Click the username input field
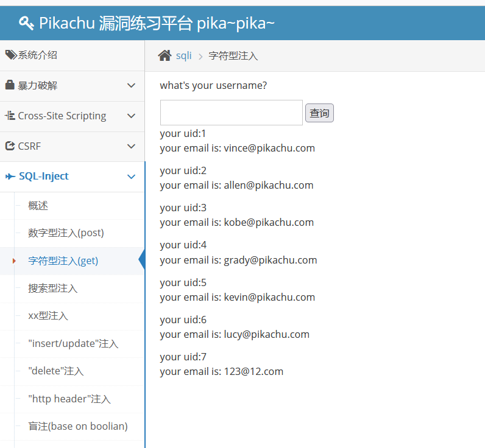 pyautogui.click(x=232, y=113)
